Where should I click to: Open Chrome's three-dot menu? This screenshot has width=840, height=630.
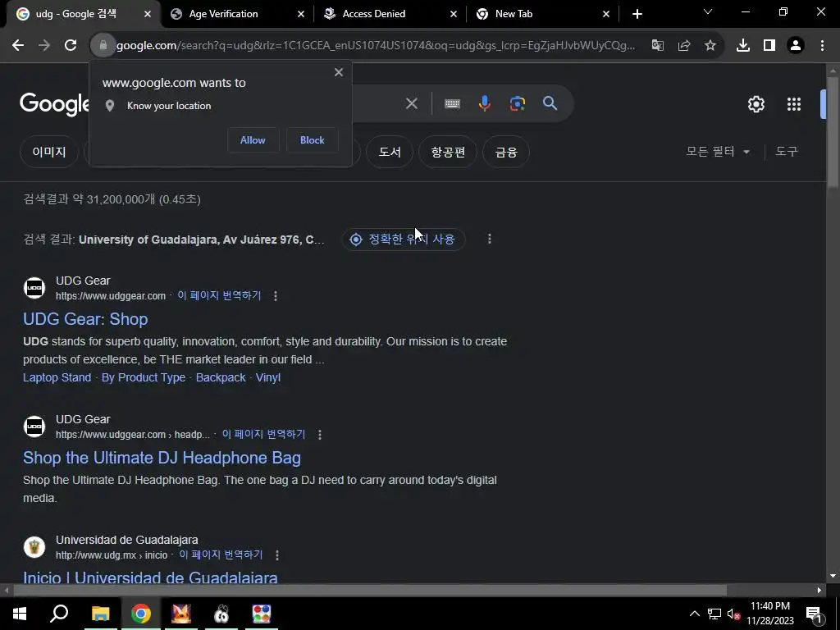point(822,46)
